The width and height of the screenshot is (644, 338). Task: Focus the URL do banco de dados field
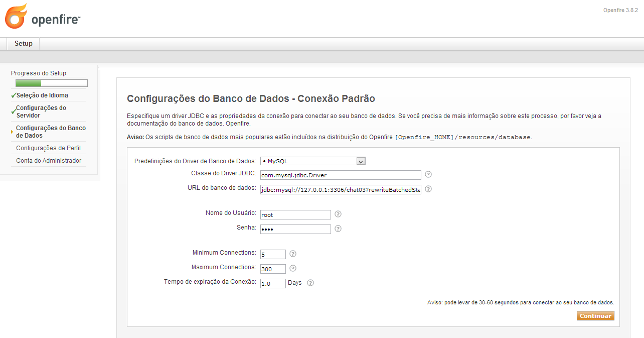click(x=341, y=189)
